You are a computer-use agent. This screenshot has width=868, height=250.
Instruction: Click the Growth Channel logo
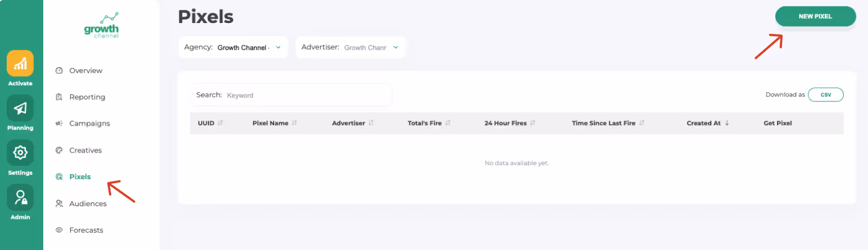[x=101, y=25]
